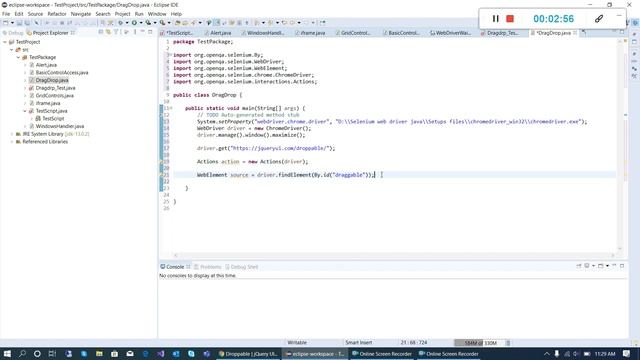Click the Debug bug toolbar icon
Image resolution: width=640 pixels, height=360 pixels.
coord(120,23)
